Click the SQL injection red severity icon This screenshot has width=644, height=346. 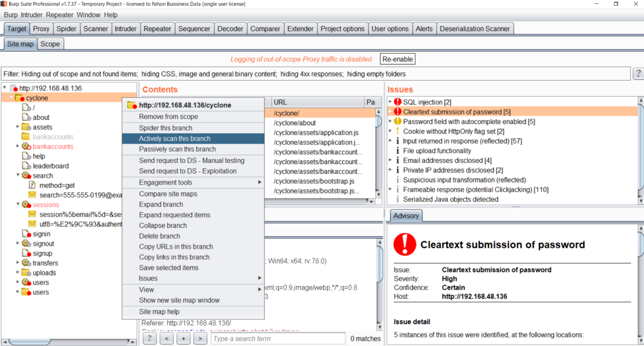coord(398,102)
